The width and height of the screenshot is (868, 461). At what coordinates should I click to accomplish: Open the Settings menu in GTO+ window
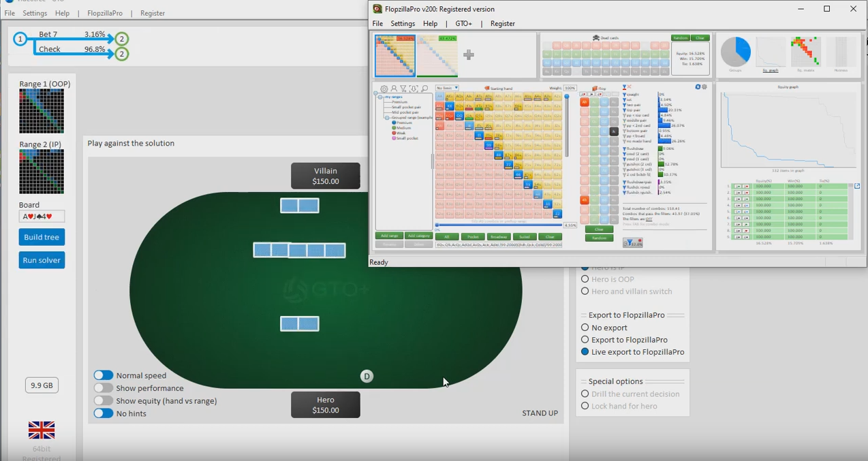(x=35, y=13)
